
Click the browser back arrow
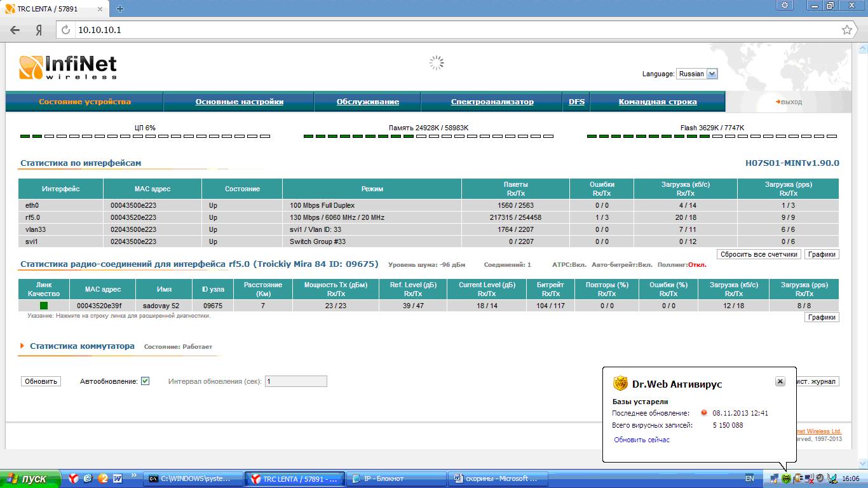coord(15,30)
